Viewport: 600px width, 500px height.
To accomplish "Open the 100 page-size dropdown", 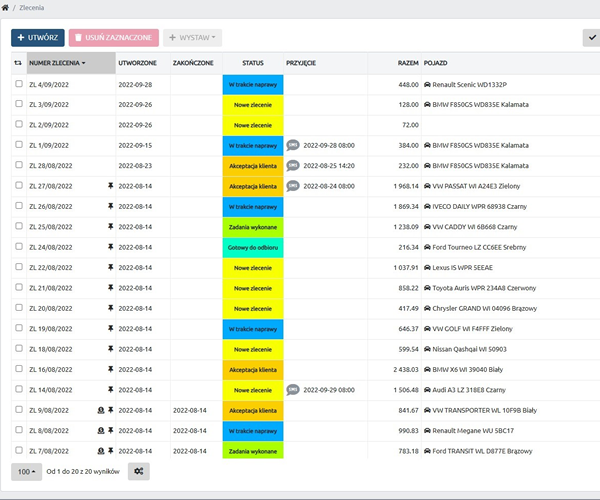I will point(26,472).
